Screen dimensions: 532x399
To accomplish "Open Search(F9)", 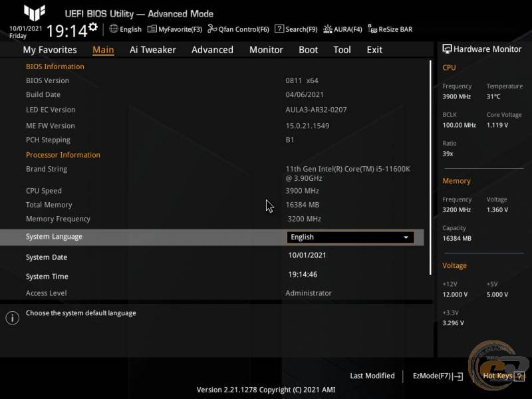I will [296, 29].
